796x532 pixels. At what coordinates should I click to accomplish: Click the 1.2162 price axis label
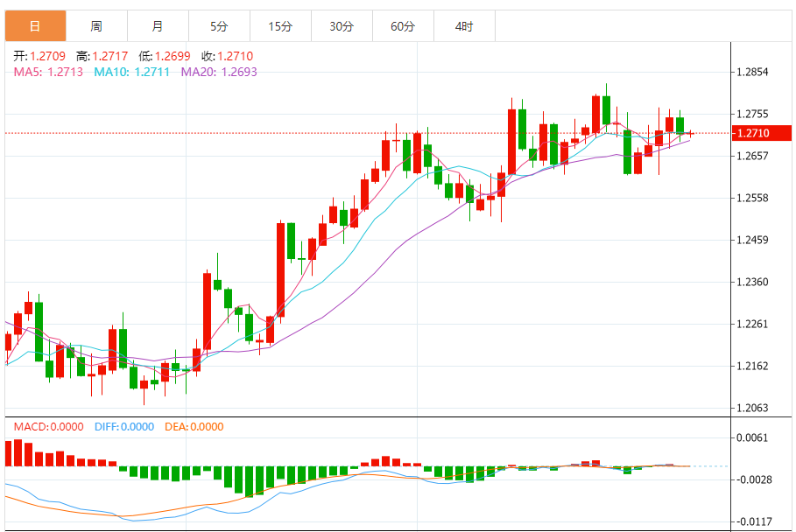[752, 366]
